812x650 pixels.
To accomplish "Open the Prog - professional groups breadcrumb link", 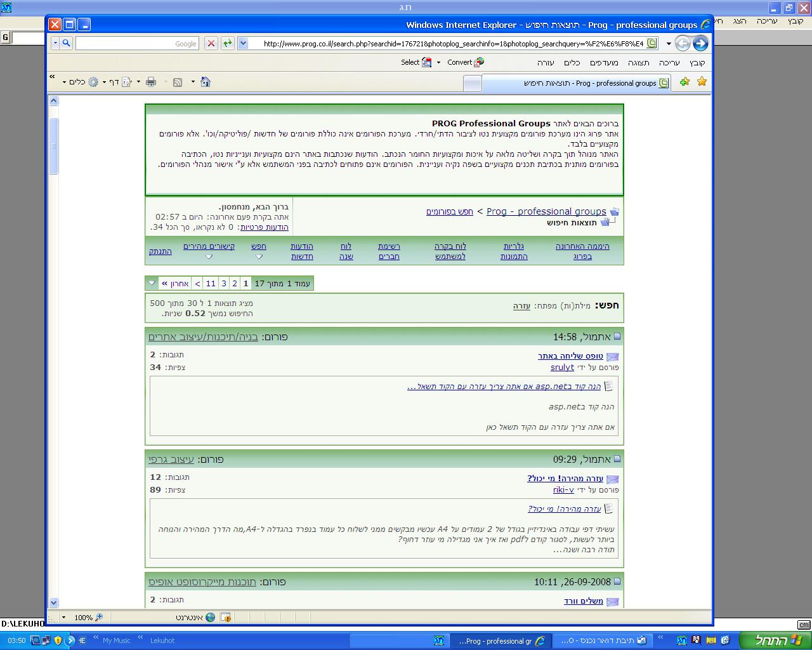I will (546, 211).
